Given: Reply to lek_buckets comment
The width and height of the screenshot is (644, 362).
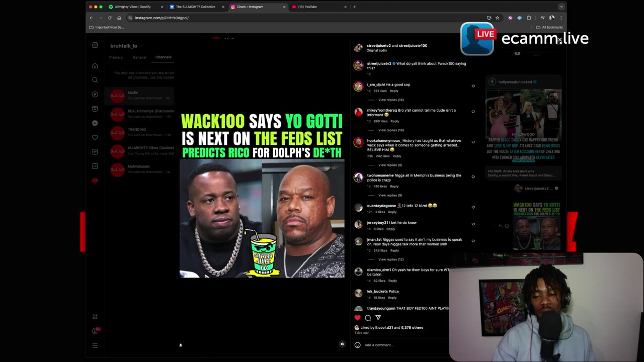Looking at the screenshot, I should tap(392, 298).
